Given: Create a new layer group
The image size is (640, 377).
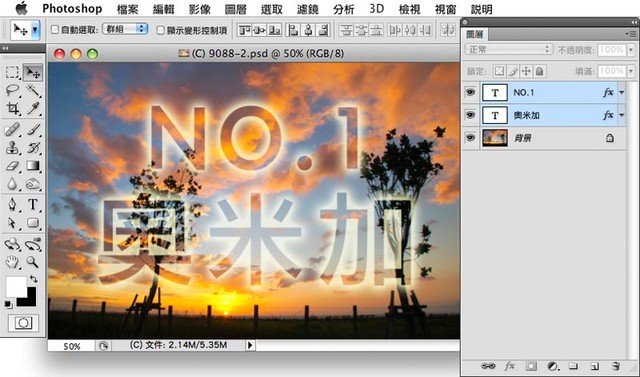Looking at the screenshot, I should (x=573, y=366).
